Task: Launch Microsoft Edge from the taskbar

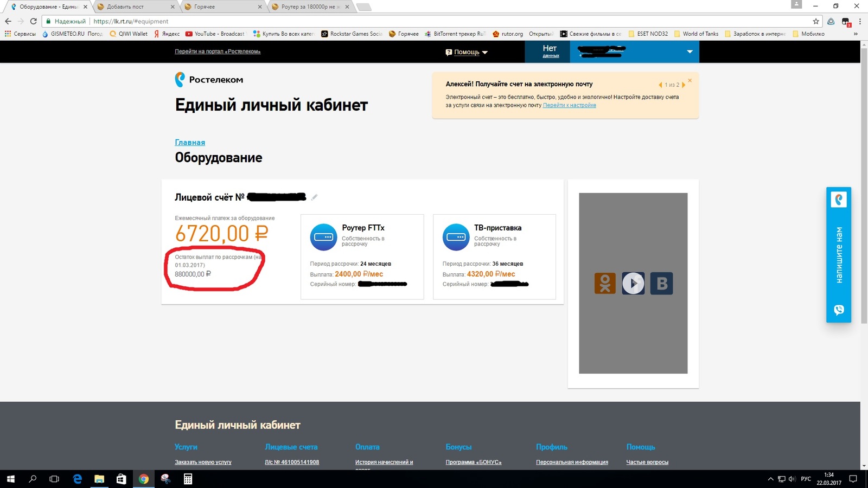Action: point(77,479)
